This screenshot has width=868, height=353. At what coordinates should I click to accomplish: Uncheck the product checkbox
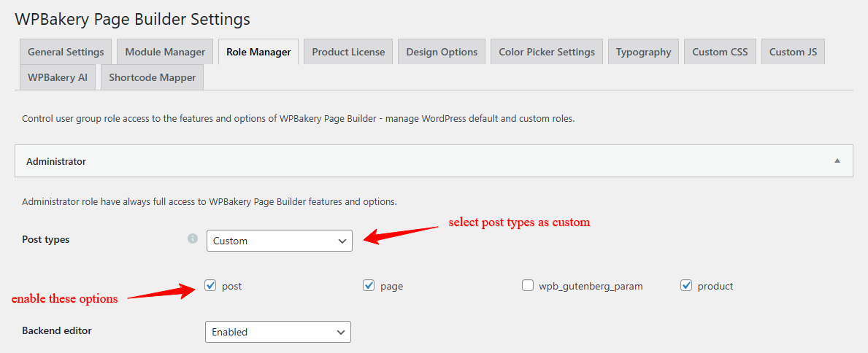tap(686, 286)
